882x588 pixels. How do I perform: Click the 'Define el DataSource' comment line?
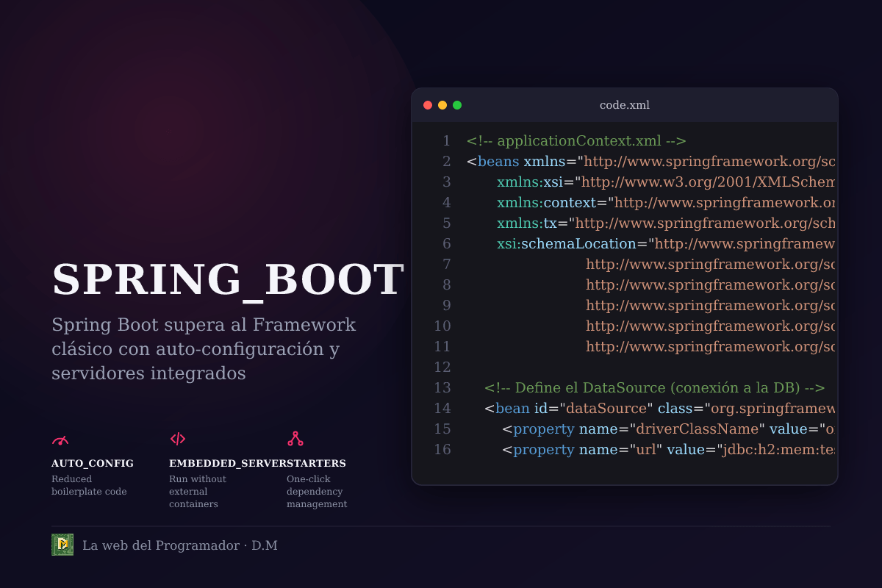655,387
